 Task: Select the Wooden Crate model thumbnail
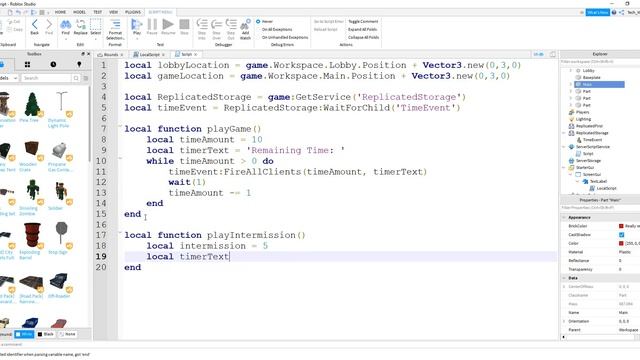(x=31, y=149)
